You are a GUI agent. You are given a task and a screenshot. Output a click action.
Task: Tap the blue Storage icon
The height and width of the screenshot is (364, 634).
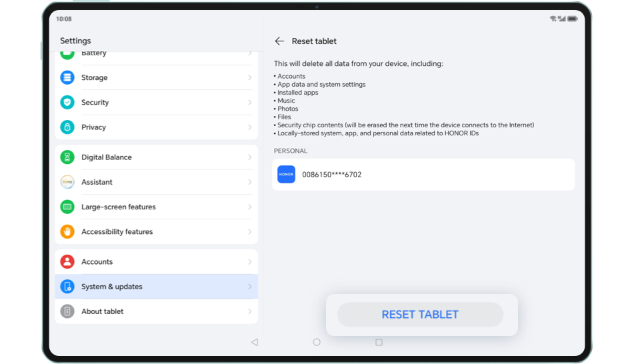pos(67,77)
